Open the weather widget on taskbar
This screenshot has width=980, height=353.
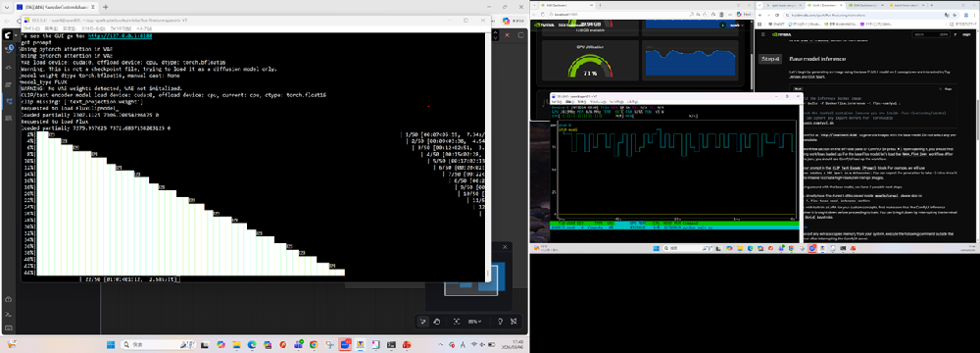pos(13,345)
